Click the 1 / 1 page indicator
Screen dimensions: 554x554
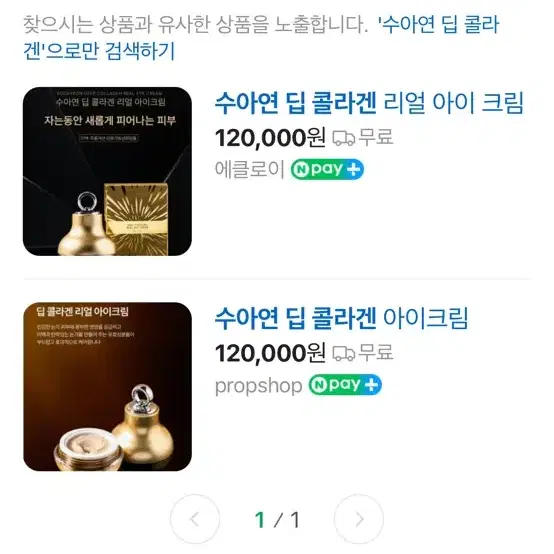(277, 520)
